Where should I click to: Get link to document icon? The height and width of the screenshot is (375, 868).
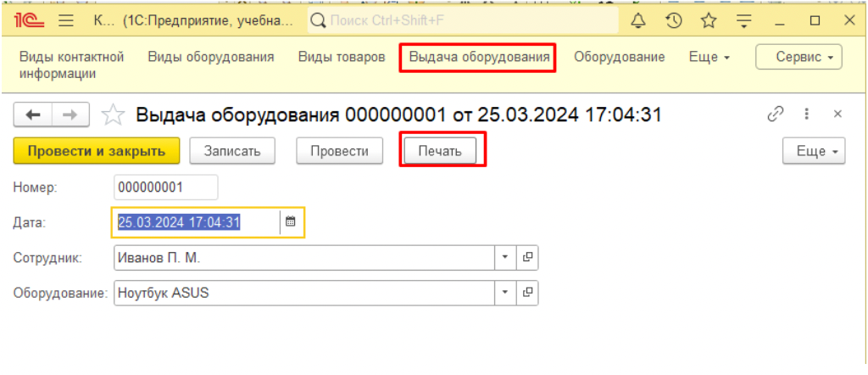[x=776, y=114]
